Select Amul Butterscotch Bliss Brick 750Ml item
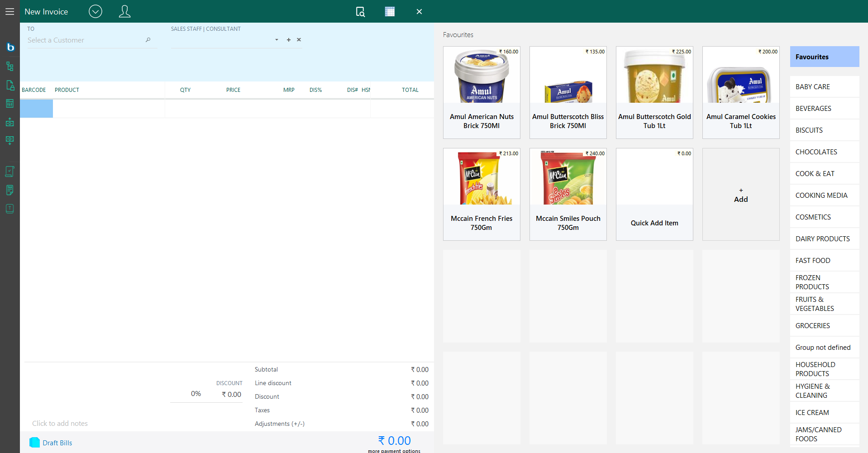Image resolution: width=868 pixels, height=453 pixels. click(x=568, y=92)
